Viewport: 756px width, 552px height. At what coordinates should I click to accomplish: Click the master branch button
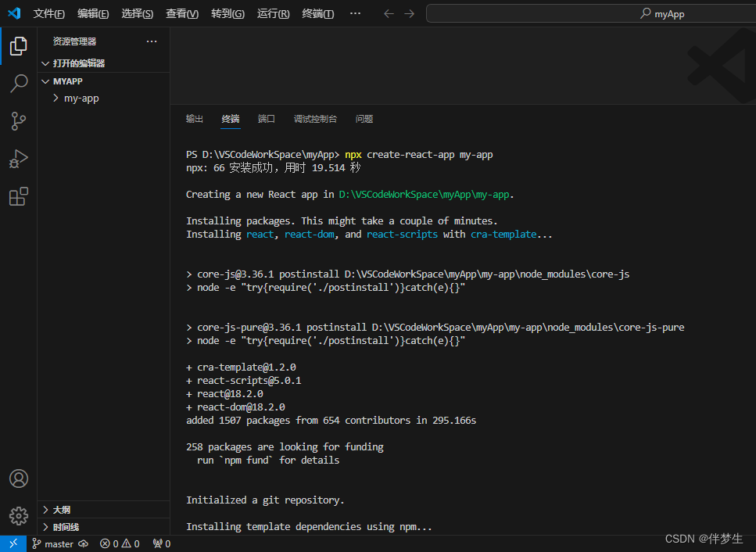[53, 543]
